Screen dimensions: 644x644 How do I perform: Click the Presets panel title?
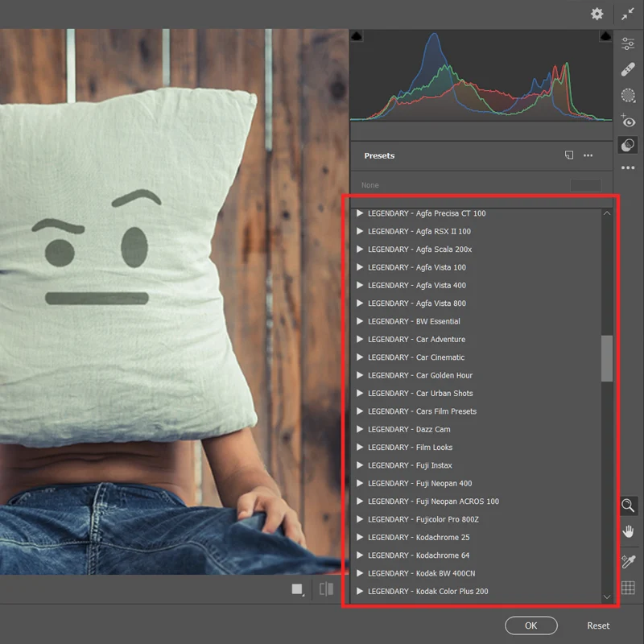(379, 155)
